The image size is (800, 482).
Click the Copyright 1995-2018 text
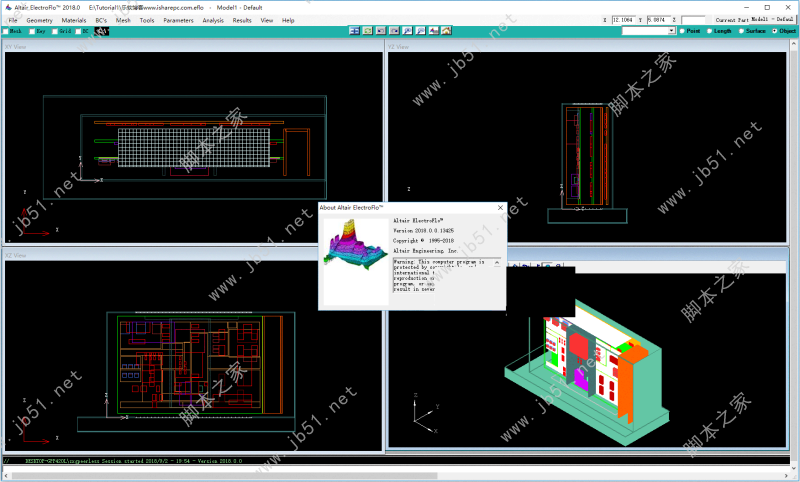[x=423, y=241]
